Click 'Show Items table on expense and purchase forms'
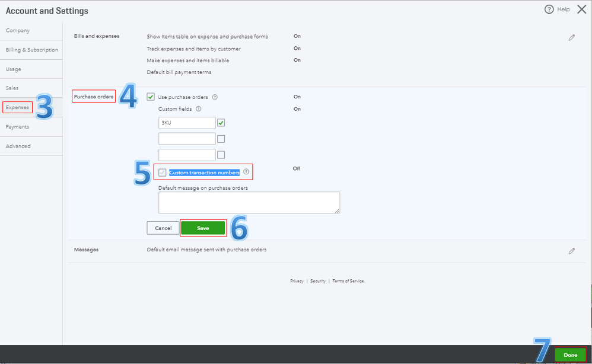This screenshot has height=364, width=592. [x=207, y=37]
